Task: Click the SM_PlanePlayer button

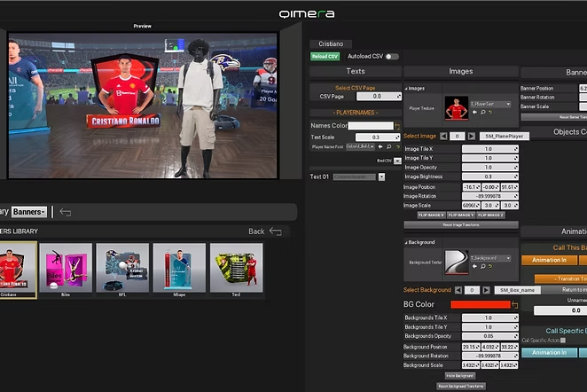Action: (505, 137)
